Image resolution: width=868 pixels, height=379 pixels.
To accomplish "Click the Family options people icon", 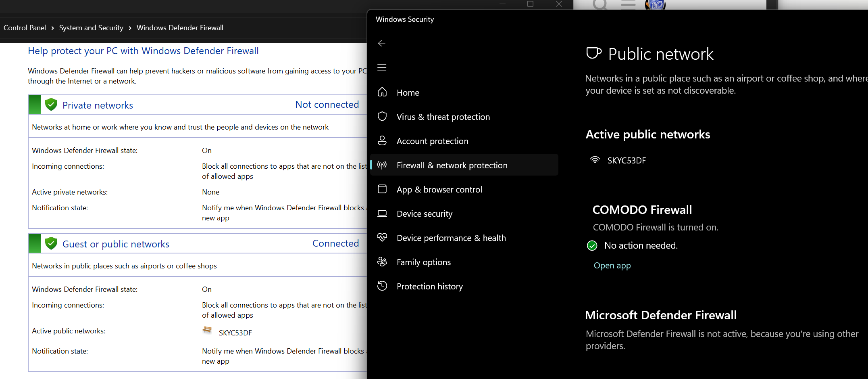I will pos(382,262).
